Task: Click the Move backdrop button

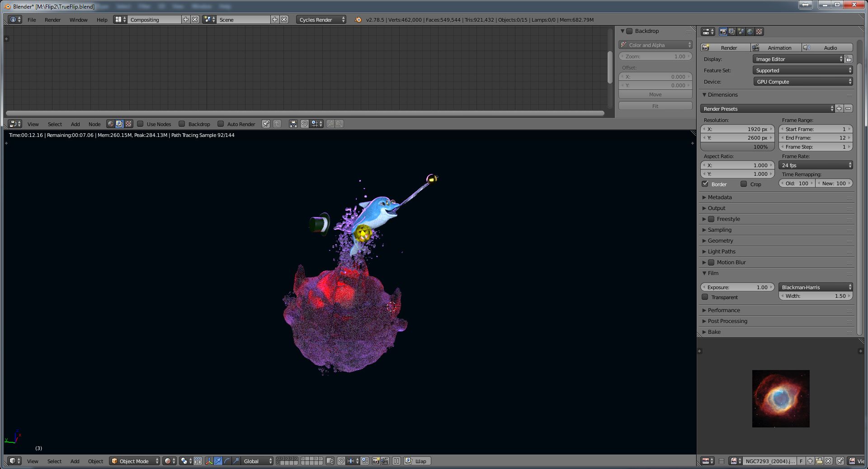Action: pos(656,94)
